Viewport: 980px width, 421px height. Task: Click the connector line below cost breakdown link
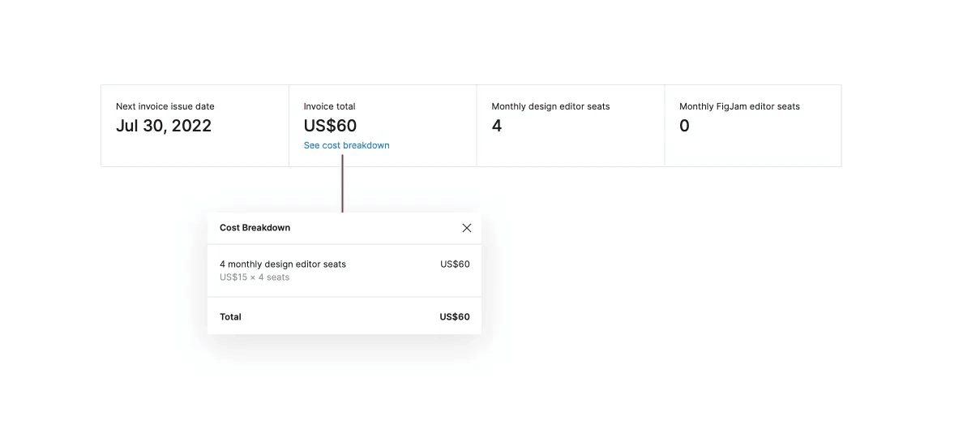[342, 183]
